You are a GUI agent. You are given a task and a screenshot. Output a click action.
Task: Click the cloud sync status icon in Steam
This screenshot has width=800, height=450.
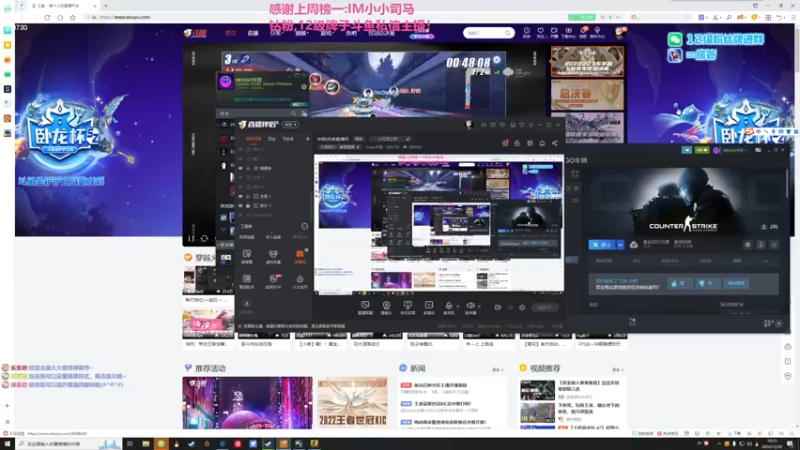(633, 245)
